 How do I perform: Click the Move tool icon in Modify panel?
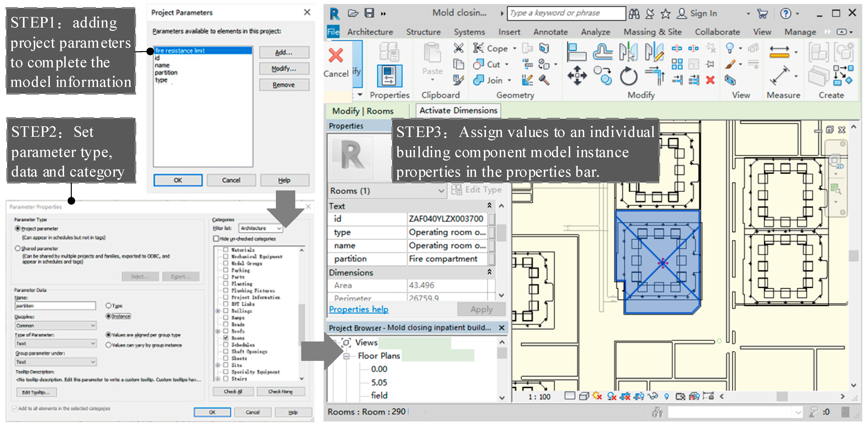(577, 76)
